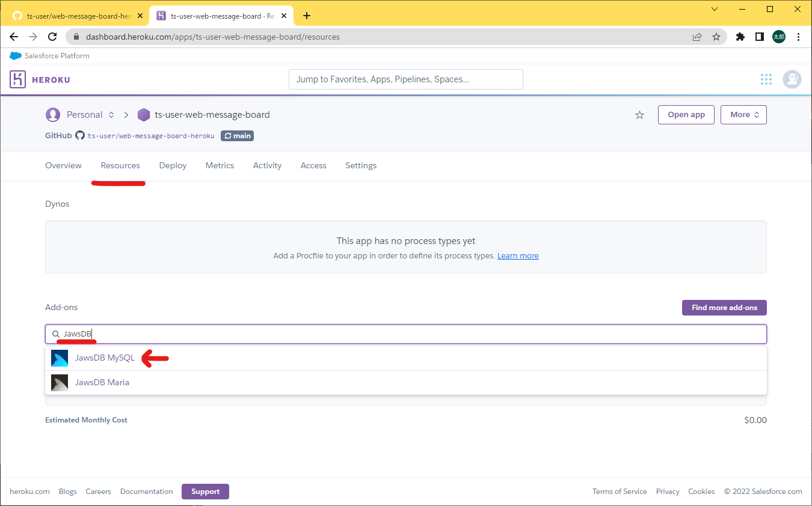
Task: Open the apps grid launcher icon
Action: [766, 79]
